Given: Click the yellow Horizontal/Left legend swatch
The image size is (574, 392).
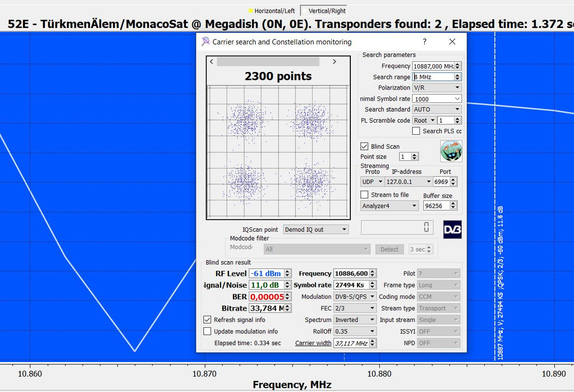Looking at the screenshot, I should (x=251, y=11).
